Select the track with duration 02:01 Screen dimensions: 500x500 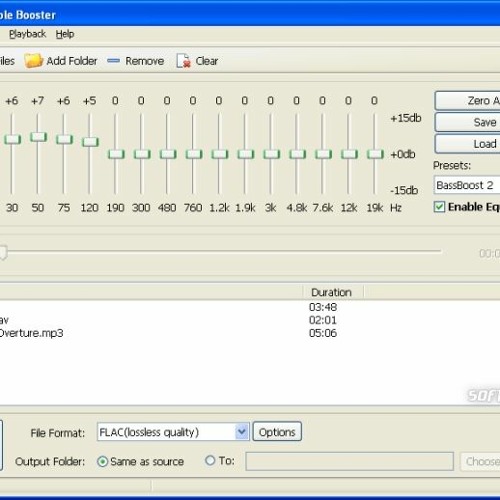click(250, 320)
